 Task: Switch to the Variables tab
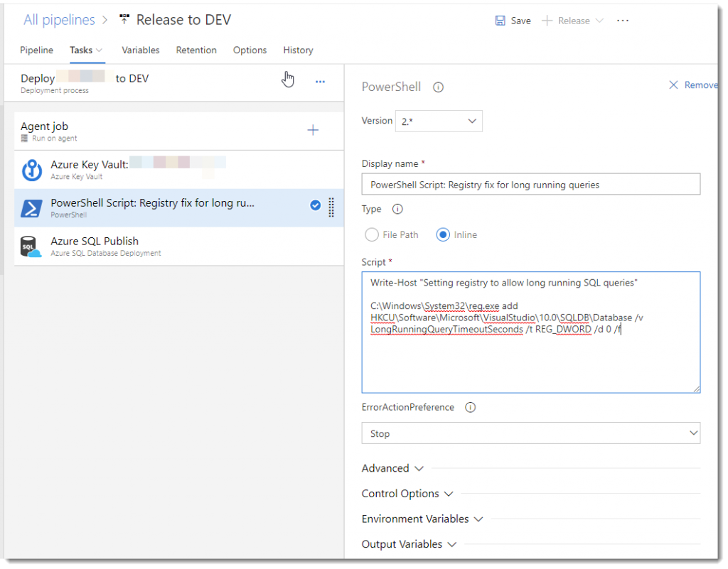click(140, 50)
